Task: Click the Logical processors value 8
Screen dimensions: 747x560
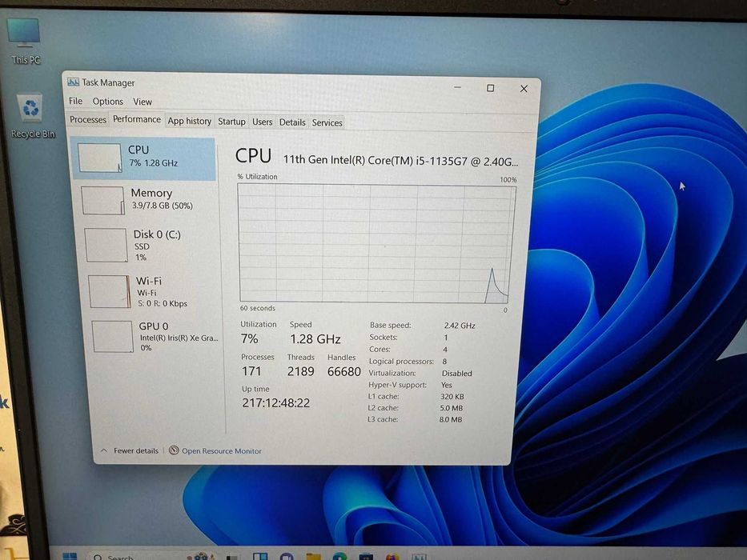Action: pos(444,362)
